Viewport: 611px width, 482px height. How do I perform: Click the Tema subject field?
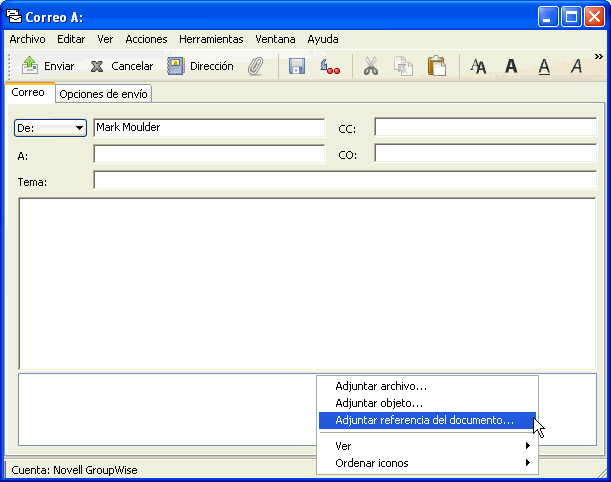click(x=347, y=181)
